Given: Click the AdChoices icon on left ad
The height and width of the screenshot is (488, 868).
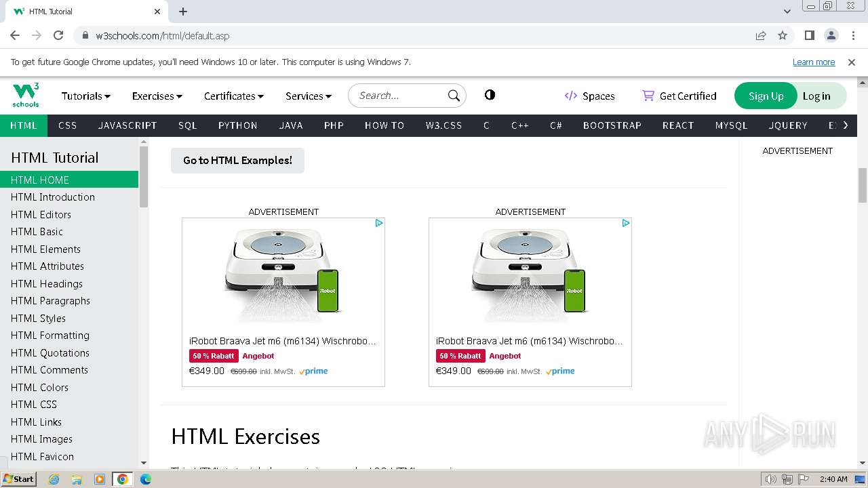Looking at the screenshot, I should point(379,223).
